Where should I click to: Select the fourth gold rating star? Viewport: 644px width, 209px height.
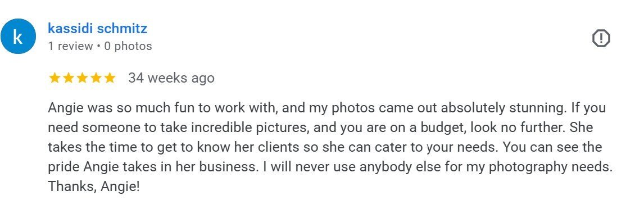coord(96,78)
